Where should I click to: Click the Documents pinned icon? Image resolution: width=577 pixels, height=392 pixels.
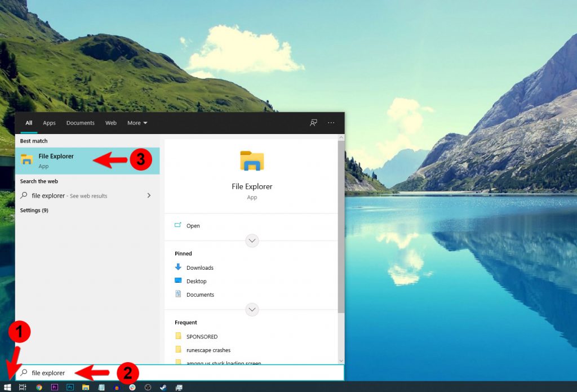(178, 294)
